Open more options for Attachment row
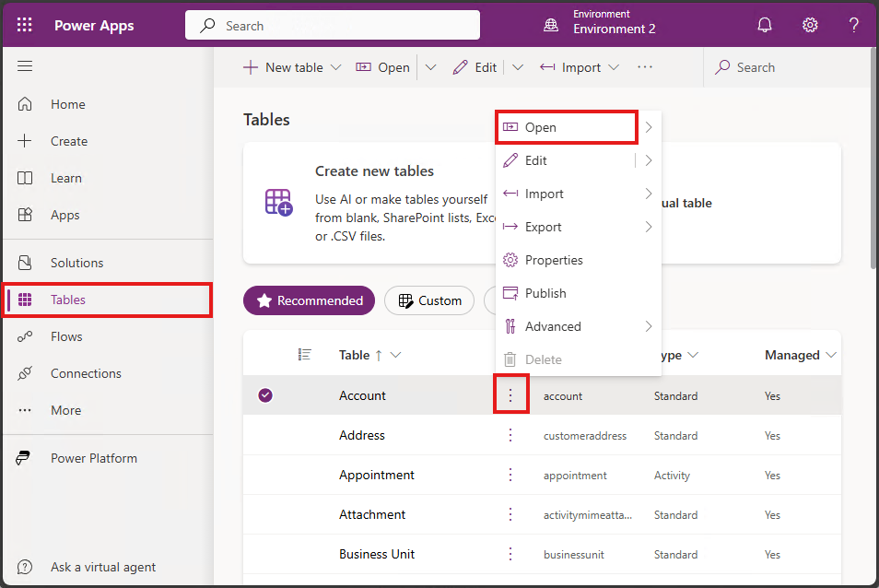The width and height of the screenshot is (879, 588). point(510,514)
